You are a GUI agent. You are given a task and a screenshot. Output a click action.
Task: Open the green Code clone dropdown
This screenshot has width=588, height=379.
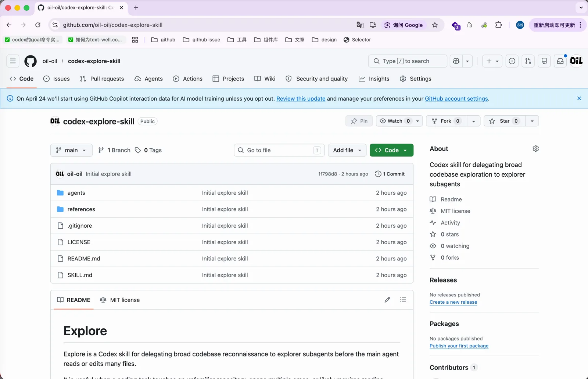(391, 150)
